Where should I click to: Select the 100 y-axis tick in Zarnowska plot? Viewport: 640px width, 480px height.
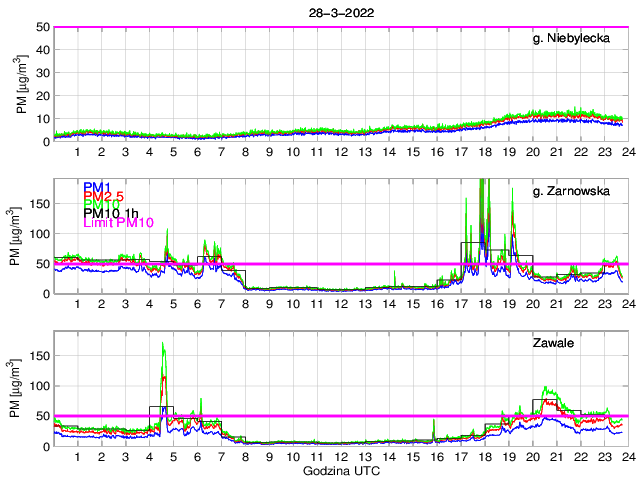click(x=39, y=233)
